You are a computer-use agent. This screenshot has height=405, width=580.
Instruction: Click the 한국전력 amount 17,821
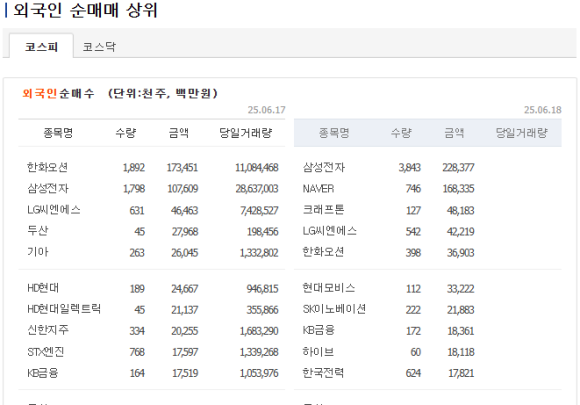pyautogui.click(x=461, y=373)
